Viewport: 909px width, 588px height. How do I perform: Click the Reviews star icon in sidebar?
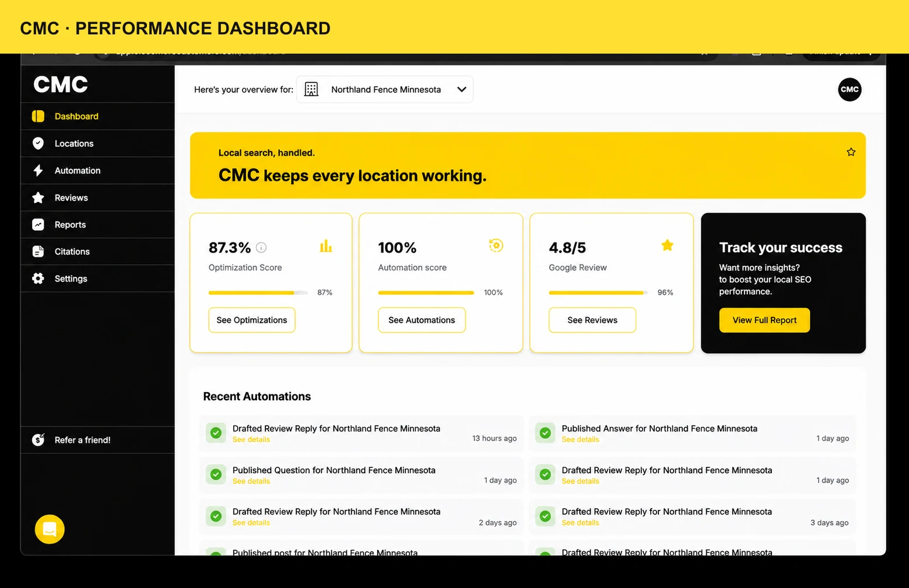pos(38,198)
